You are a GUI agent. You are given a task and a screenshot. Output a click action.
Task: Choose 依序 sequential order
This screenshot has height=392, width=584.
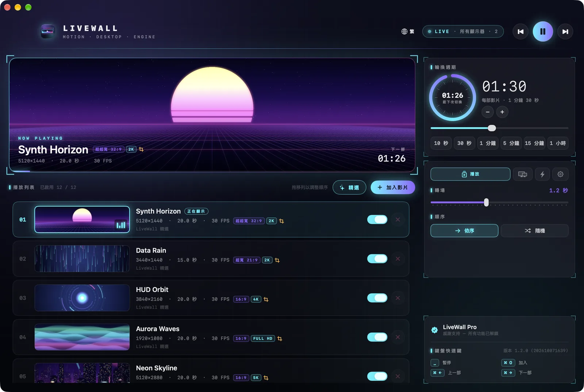[x=464, y=231]
